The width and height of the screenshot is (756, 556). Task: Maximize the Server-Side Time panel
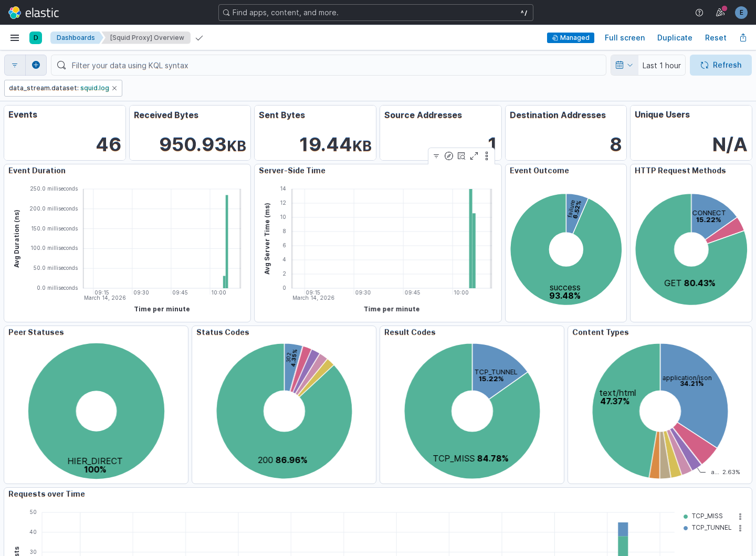coord(474,156)
